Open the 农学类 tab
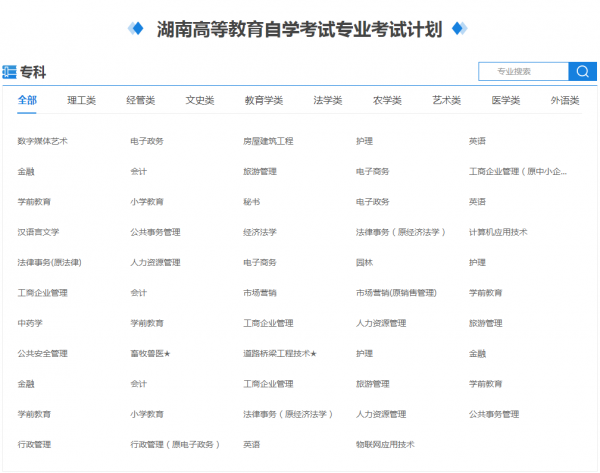This screenshot has height=473, width=600. point(387,101)
